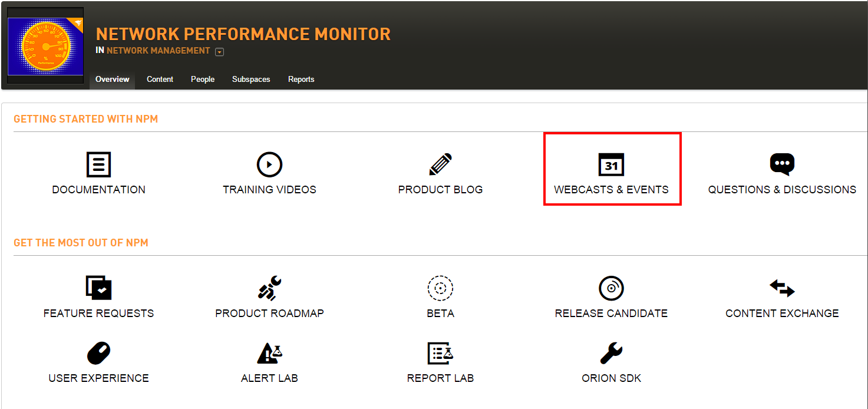
Task: Select the Beta dashed circle icon
Action: coord(440,288)
